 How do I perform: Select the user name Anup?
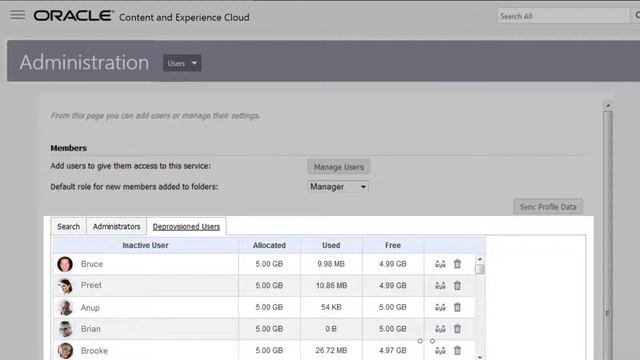click(90, 308)
